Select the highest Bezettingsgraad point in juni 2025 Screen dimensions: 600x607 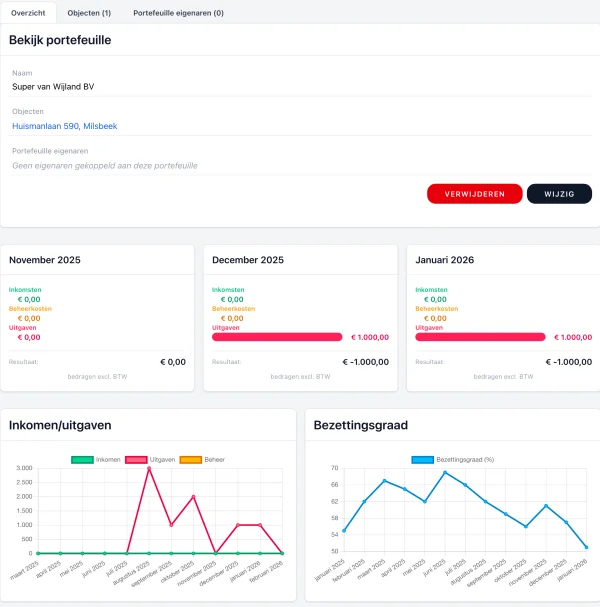[445, 473]
